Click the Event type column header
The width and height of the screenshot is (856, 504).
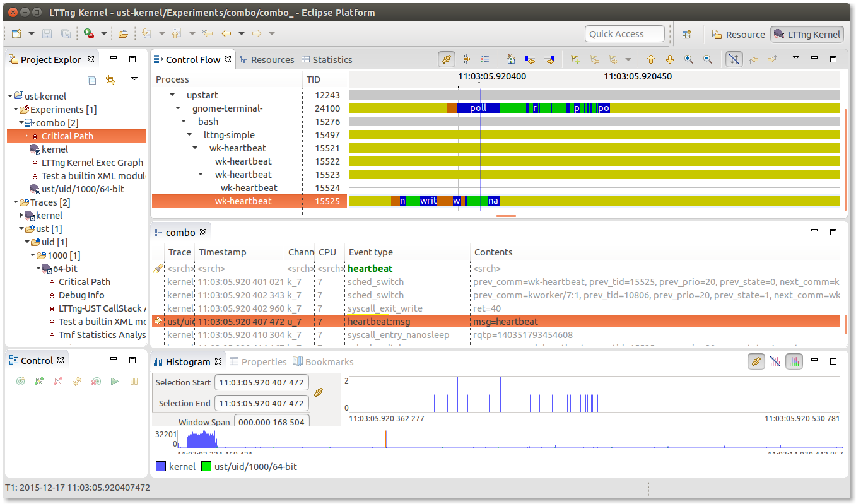pos(407,252)
